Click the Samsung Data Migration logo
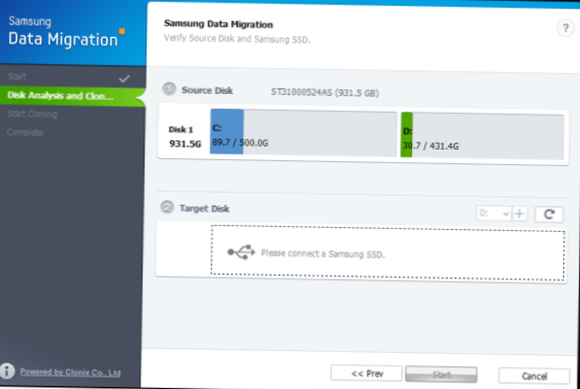The height and width of the screenshot is (389, 580). tap(67, 32)
